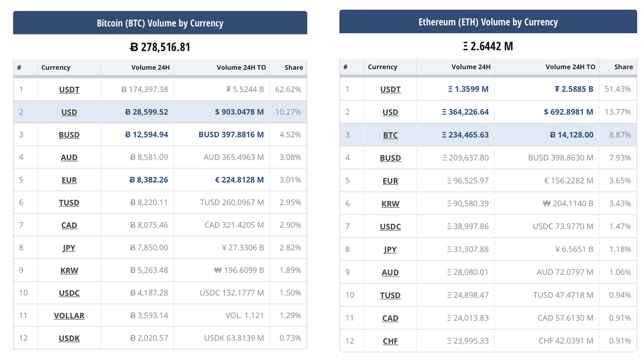Image resolution: width=644 pixels, height=362 pixels.
Task: Open CAD link in Ethereum table
Action: point(390,318)
